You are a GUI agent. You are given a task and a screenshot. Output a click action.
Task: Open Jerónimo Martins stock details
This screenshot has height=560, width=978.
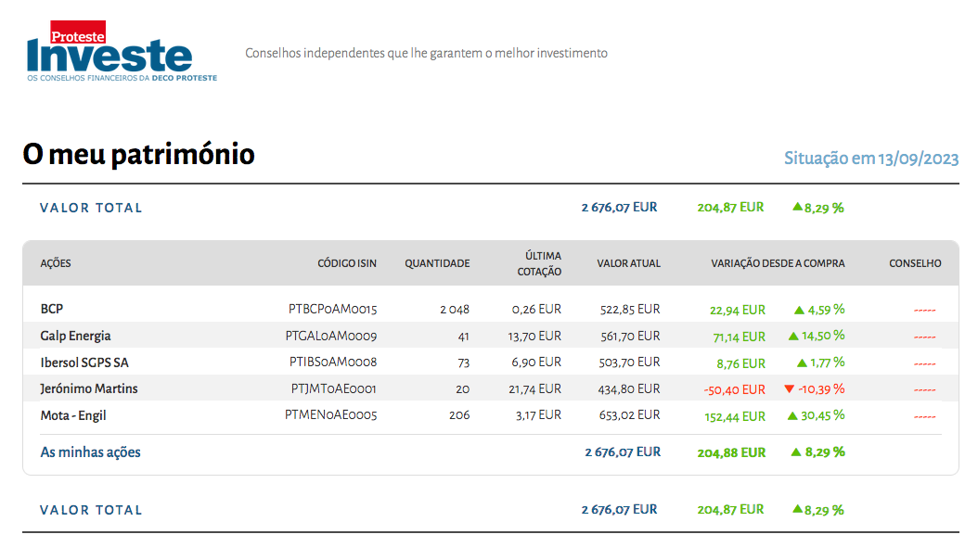(x=89, y=389)
